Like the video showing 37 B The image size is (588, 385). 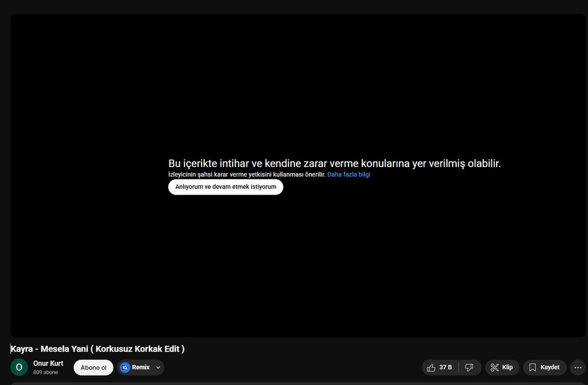[440, 367]
